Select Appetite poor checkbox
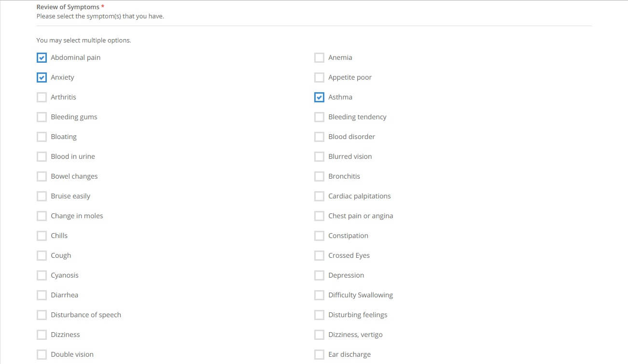The image size is (628, 364). point(319,77)
